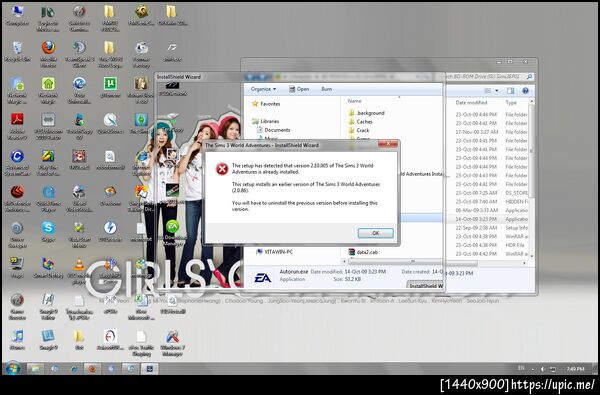Open the Explorer help icon

tap(525, 91)
